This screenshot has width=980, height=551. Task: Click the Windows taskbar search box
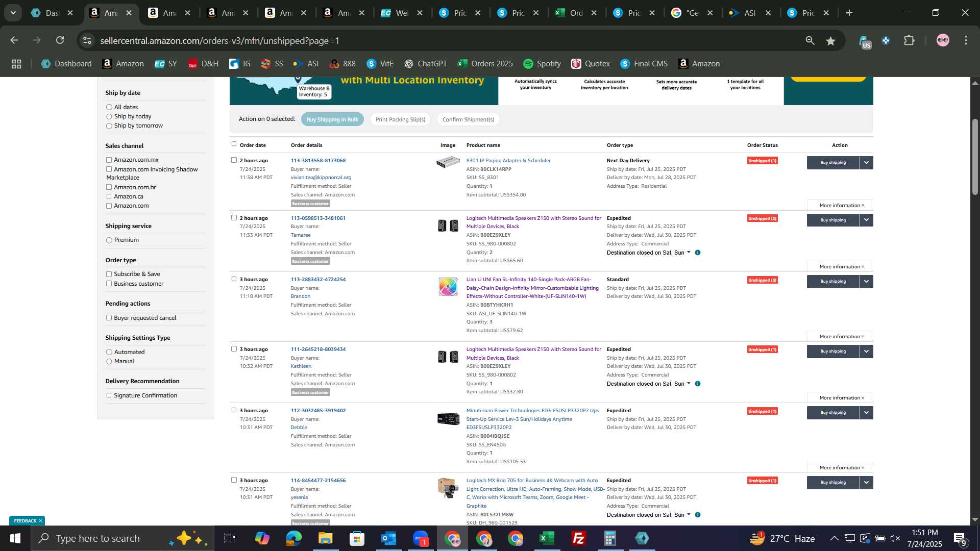click(x=122, y=538)
